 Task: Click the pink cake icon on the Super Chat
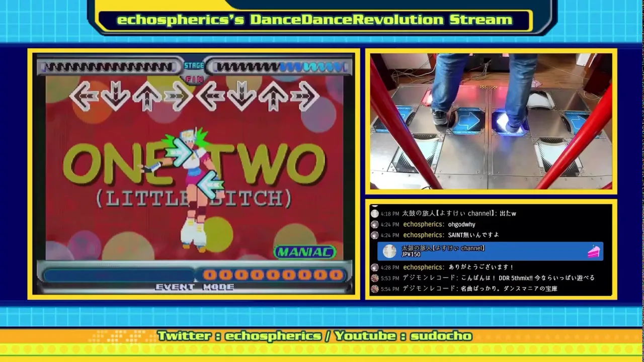(594, 251)
